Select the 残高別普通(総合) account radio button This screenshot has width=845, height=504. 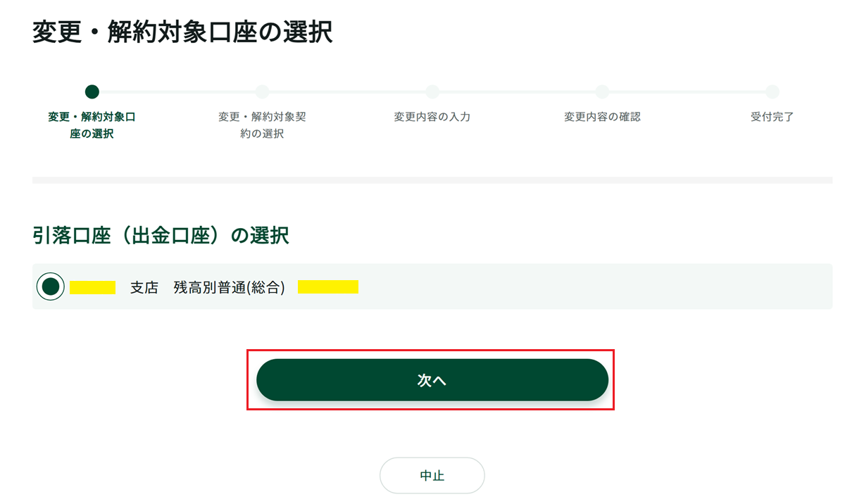[50, 286]
